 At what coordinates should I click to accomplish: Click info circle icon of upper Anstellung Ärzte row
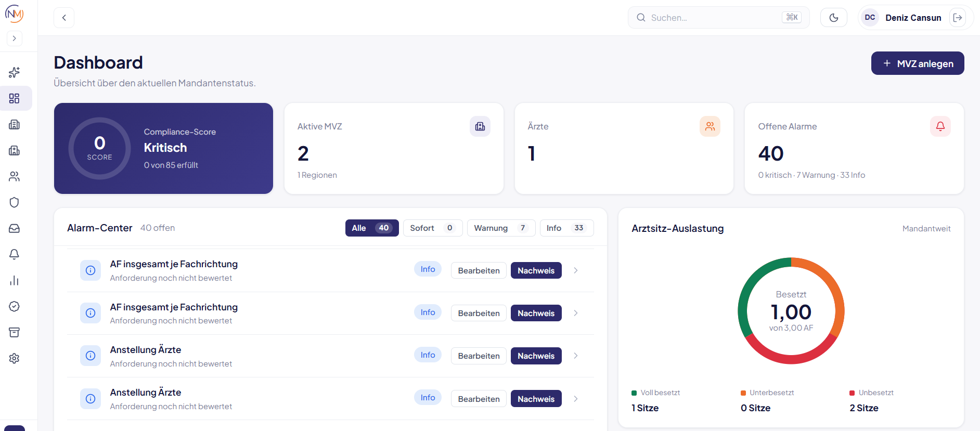91,356
